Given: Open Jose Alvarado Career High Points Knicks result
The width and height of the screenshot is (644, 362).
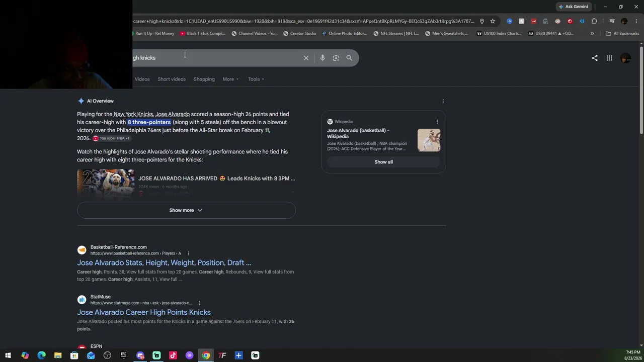Looking at the screenshot, I should coord(144,312).
